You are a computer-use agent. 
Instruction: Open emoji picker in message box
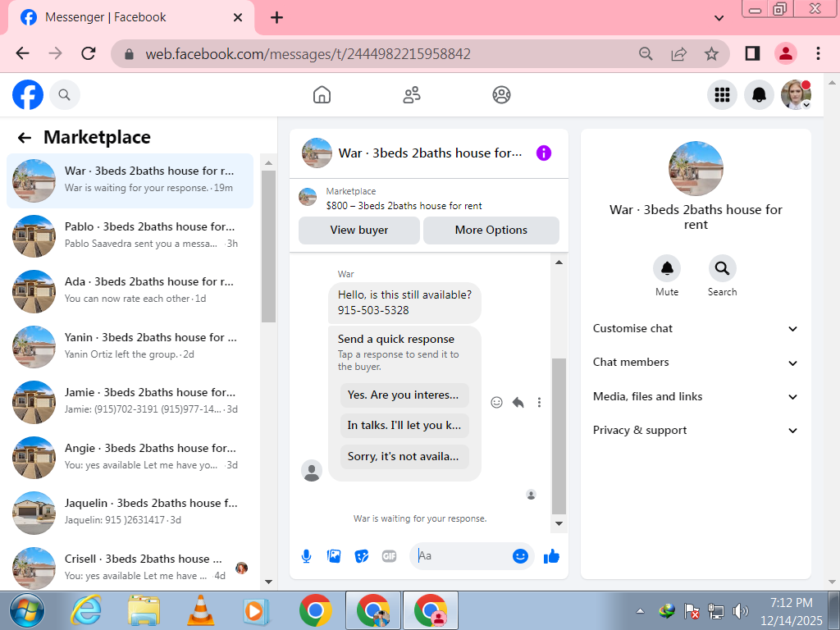(x=520, y=556)
